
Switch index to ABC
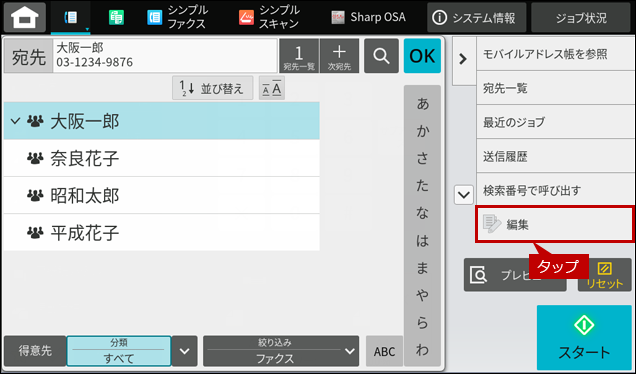[384, 351]
